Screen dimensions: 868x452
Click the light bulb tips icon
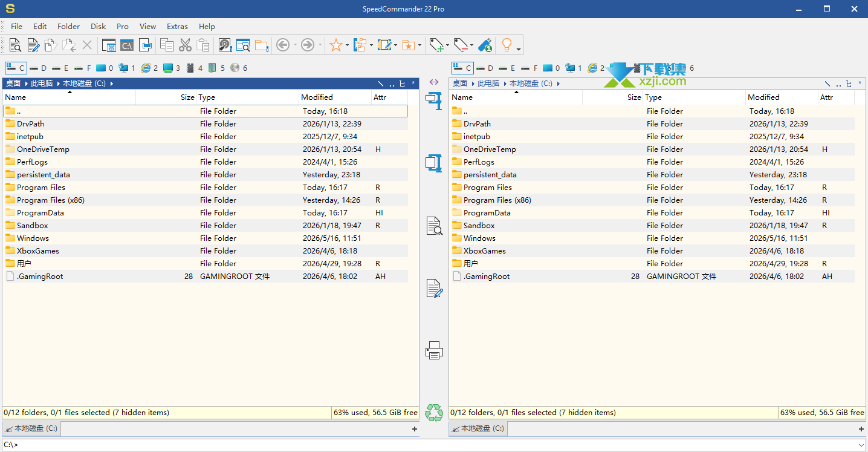pos(507,45)
